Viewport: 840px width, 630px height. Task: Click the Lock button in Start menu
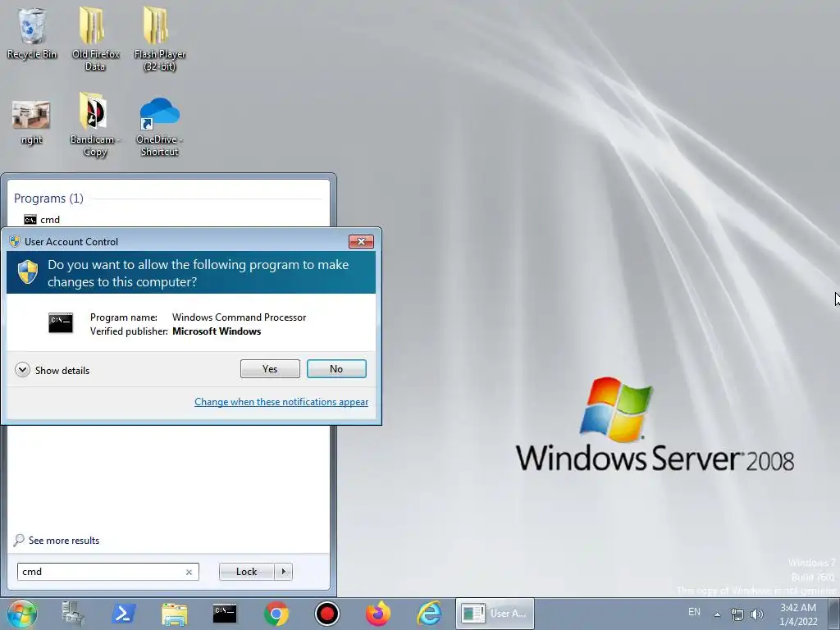(x=246, y=572)
